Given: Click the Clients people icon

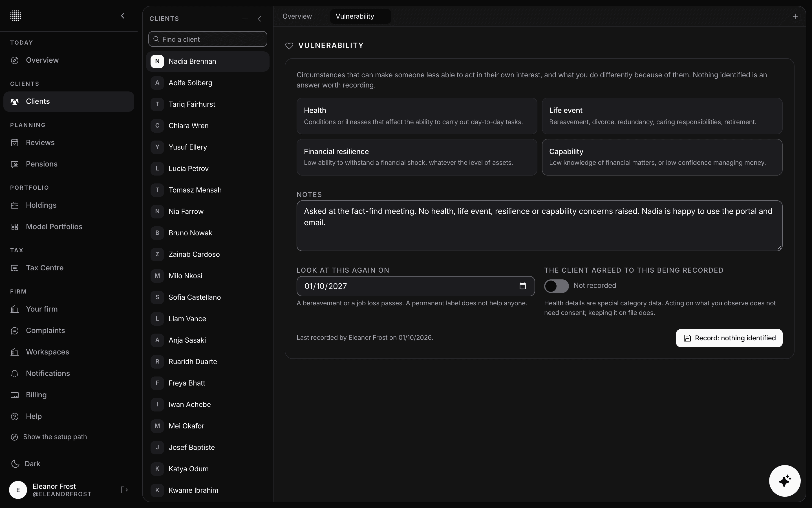Looking at the screenshot, I should coord(14,102).
